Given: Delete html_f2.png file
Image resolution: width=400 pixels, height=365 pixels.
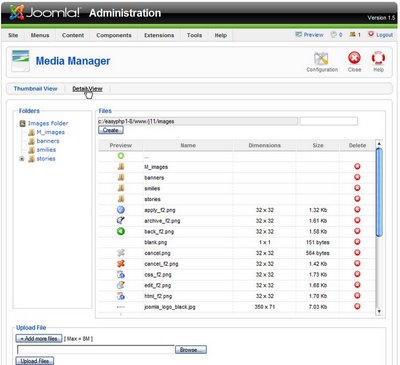Looking at the screenshot, I should (x=357, y=296).
